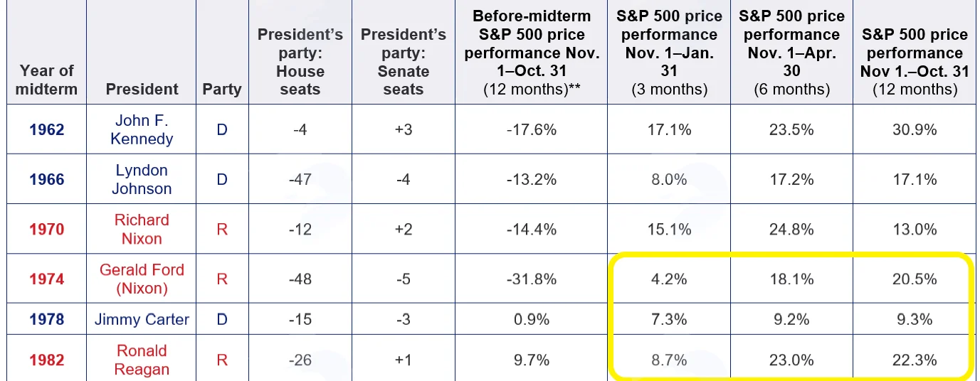Screen dimensions: 980x381
Task: Select the Ronald Reagan cell
Action: (x=142, y=360)
